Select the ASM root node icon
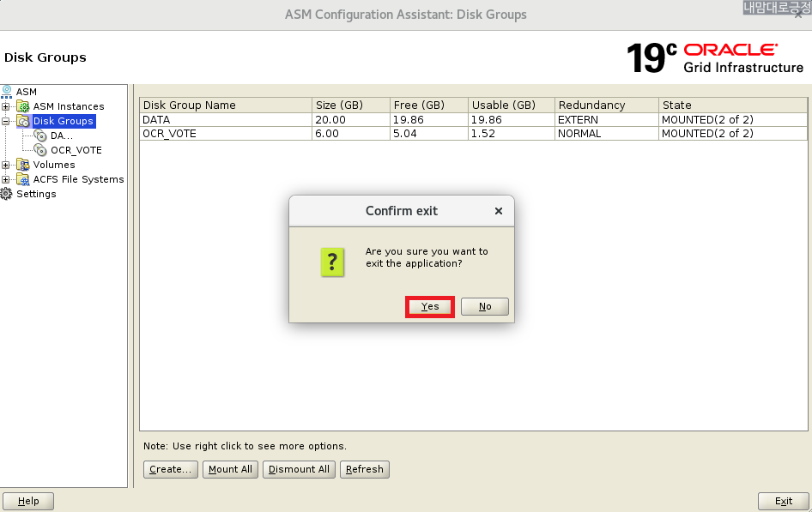Screen dimensions: 812x512 click(x=7, y=92)
